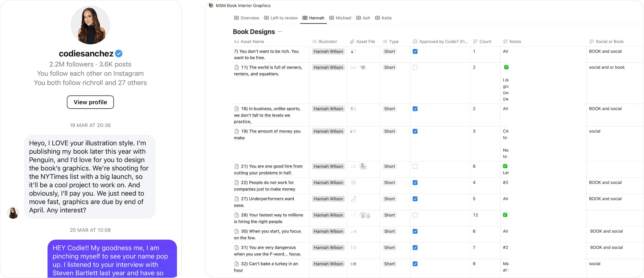The image size is (644, 278).
Task: Click the View profile button
Action: (90, 102)
